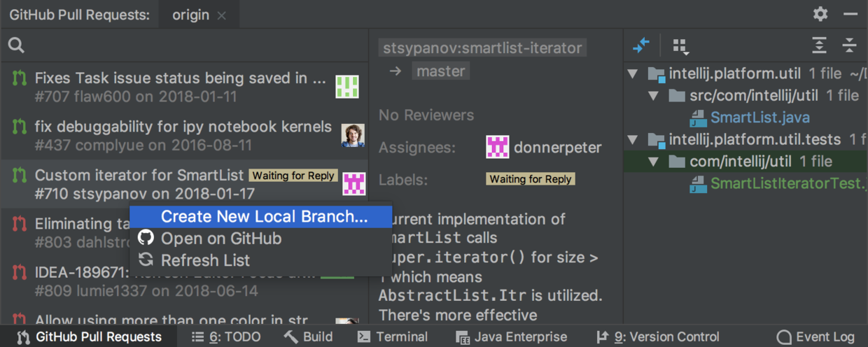868x347 pixels.
Task: Choose Create New Local Branch
Action: tap(261, 217)
